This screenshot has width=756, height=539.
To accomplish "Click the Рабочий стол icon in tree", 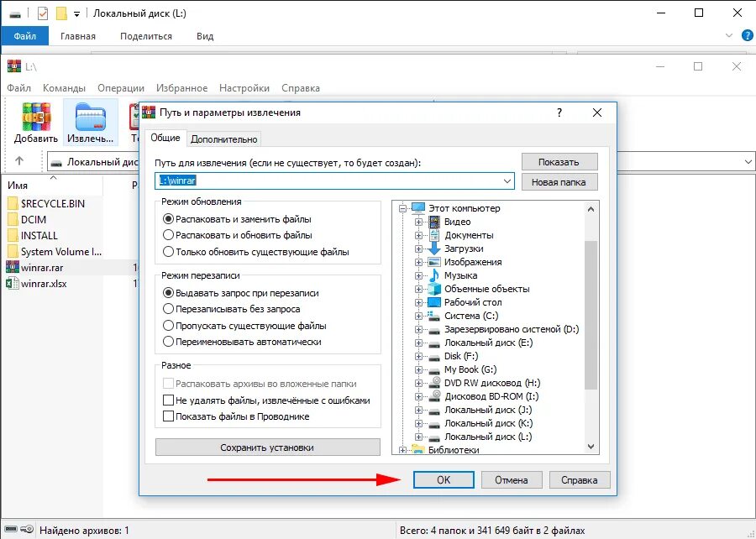I will click(x=434, y=302).
